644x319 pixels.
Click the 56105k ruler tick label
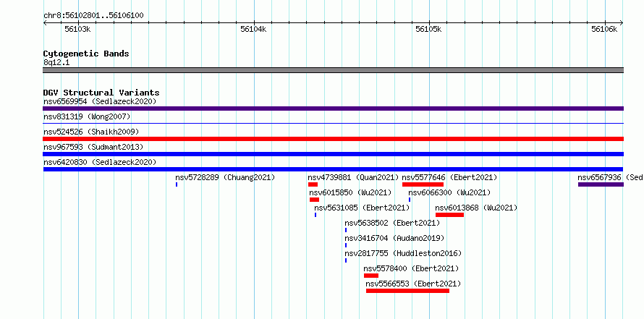pos(429,29)
